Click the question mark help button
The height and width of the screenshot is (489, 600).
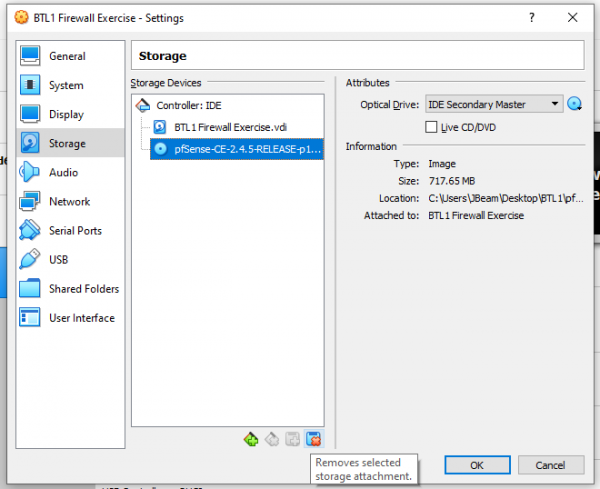532,18
